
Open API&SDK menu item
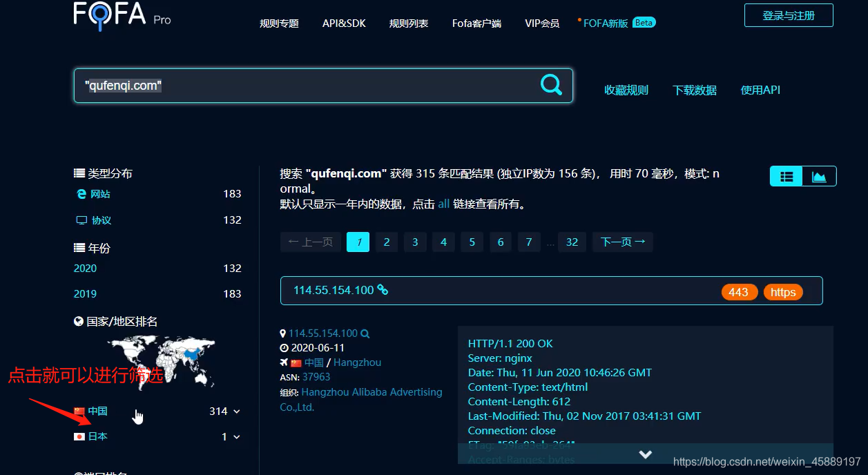pos(344,23)
